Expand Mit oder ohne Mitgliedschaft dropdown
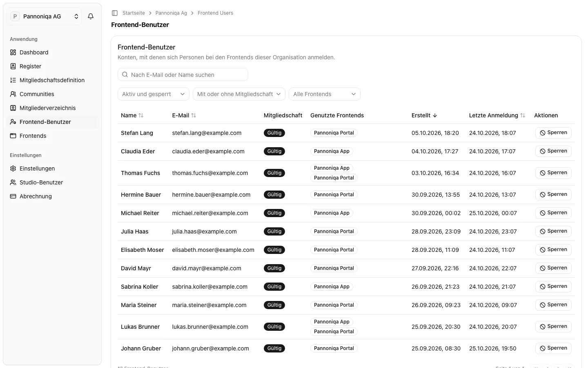Viewport: 588px width, 368px height. pos(239,94)
